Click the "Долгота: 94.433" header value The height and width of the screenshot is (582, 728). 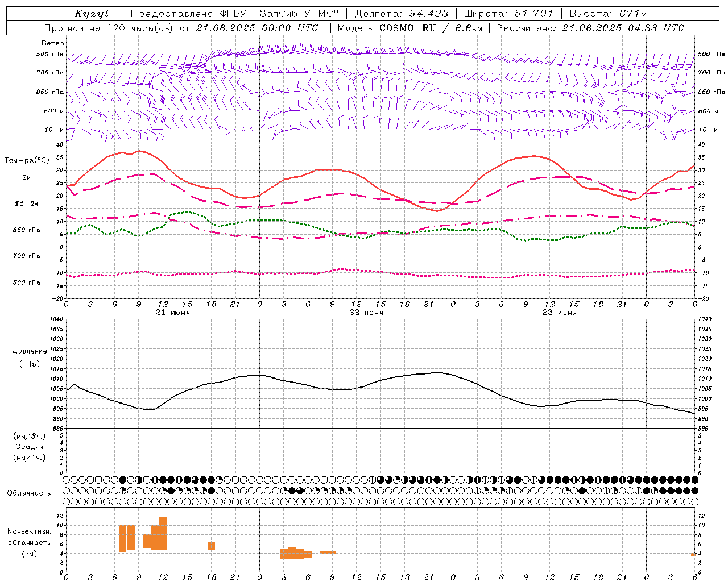coord(402,14)
